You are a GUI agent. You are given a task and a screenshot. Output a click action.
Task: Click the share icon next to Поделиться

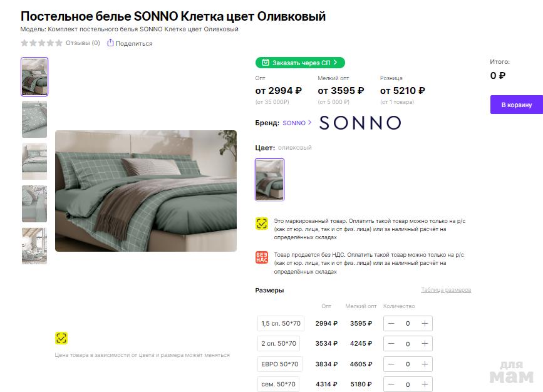coord(110,43)
